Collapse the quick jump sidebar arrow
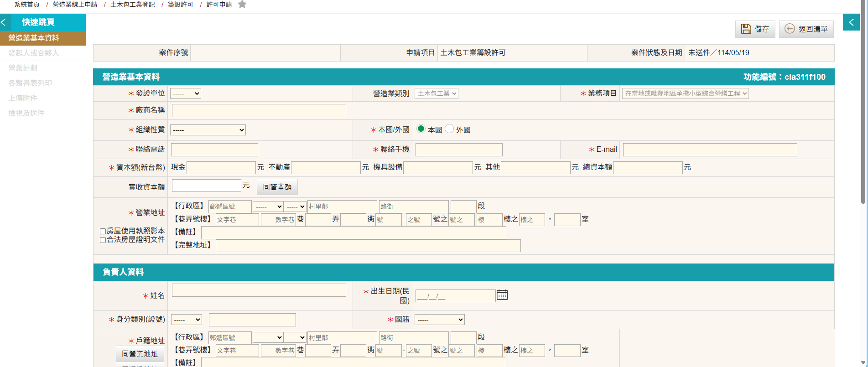The width and height of the screenshot is (868, 367). 4,22
